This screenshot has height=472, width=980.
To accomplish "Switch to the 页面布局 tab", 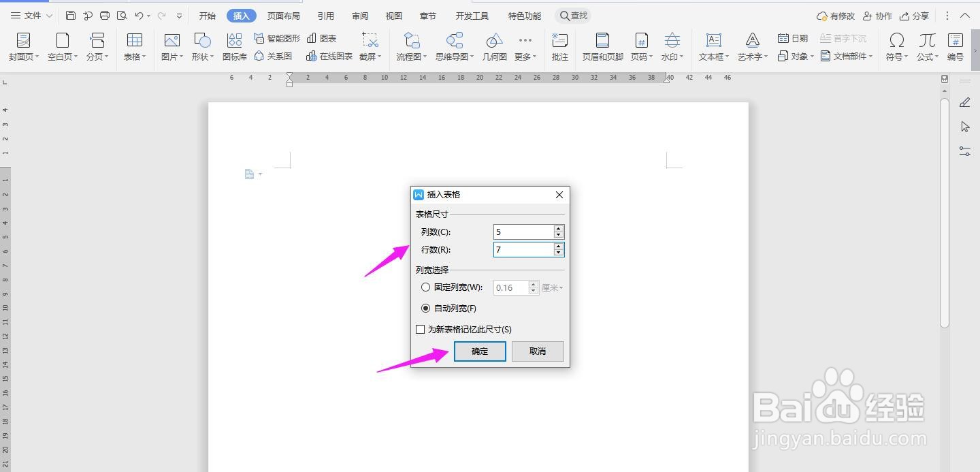I will (x=283, y=16).
